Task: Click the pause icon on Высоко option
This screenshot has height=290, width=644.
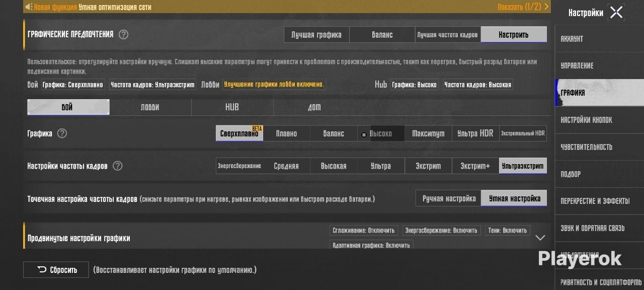Action: tap(364, 134)
